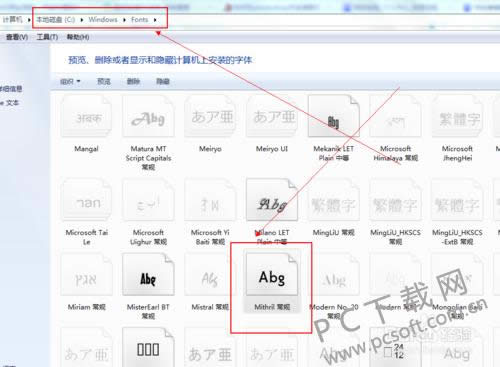Screen dimensions: 500x367
Task: Select the Mistral font icon
Action: (210, 274)
